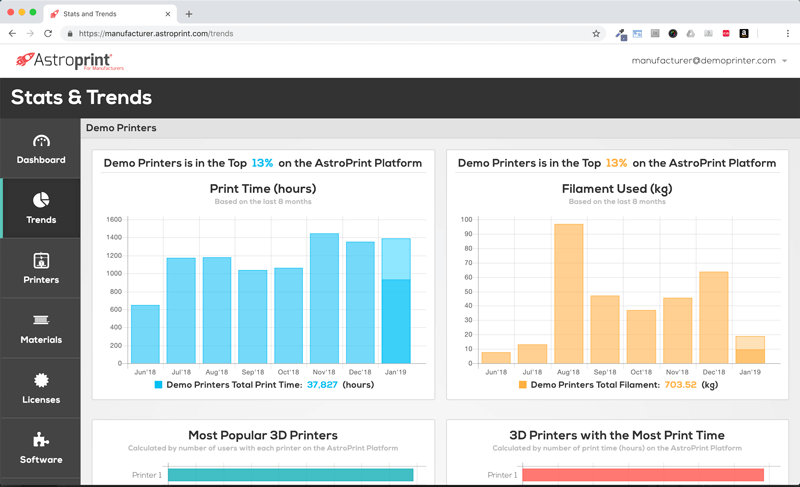Click the URL address bar
The image size is (800, 487).
click(332, 34)
